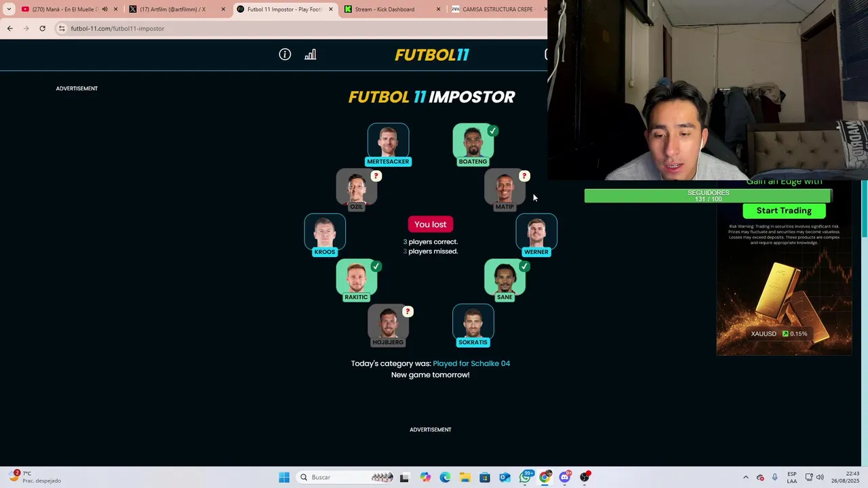Click the checkmark badge on Boateng
Image resolution: width=868 pixels, height=488 pixels.
(492, 131)
